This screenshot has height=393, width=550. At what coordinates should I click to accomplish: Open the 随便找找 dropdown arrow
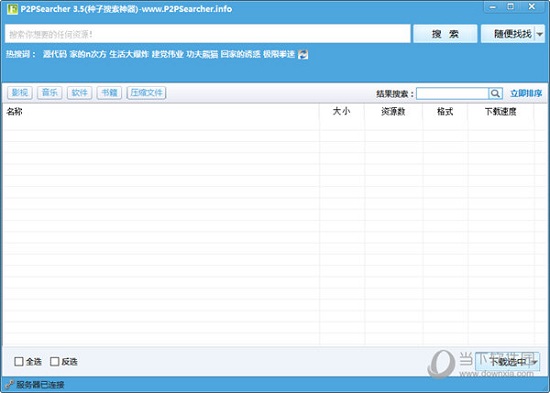click(539, 34)
